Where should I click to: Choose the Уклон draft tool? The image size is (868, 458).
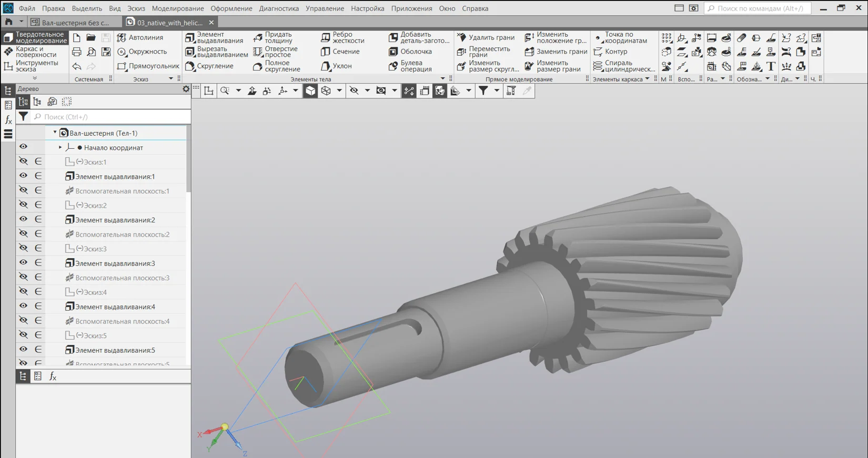(337, 66)
